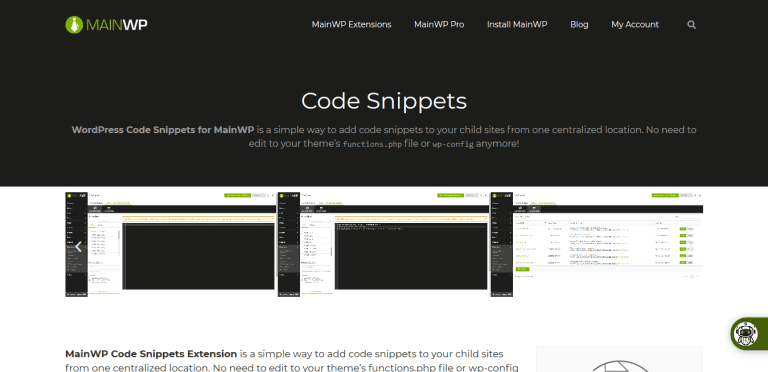Click bold 'WordPress Code Snippets for MainWP' text
The image size is (768, 372).
tap(163, 130)
